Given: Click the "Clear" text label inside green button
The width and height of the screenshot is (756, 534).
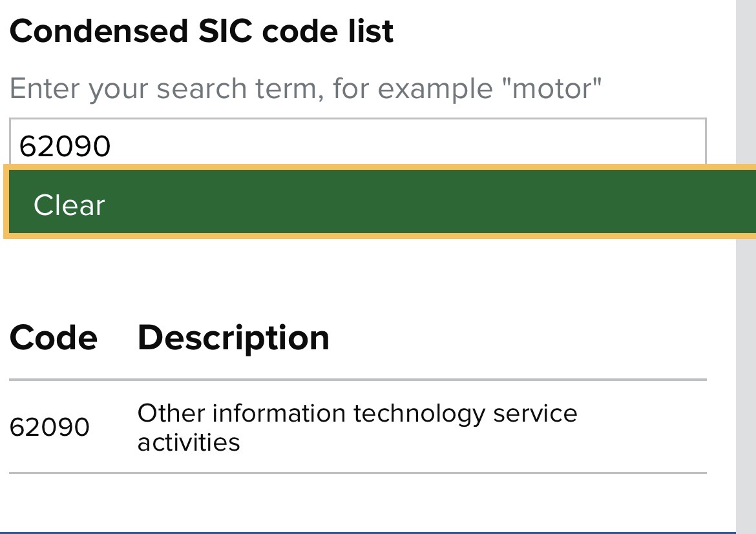Looking at the screenshot, I should [x=69, y=205].
